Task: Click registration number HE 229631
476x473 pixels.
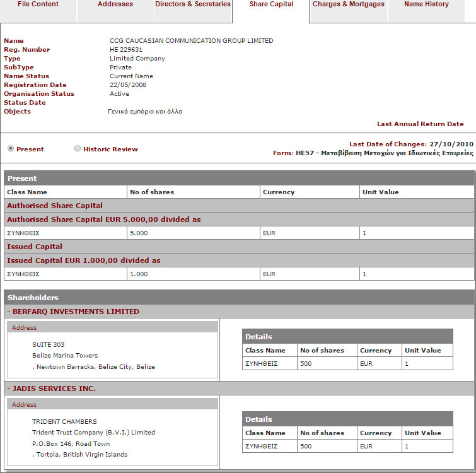Action: 126,49
